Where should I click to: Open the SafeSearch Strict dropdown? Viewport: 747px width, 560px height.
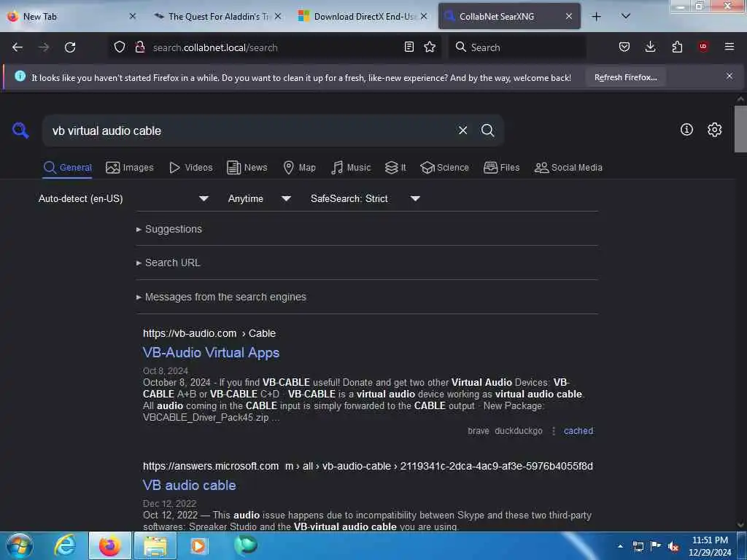point(365,198)
